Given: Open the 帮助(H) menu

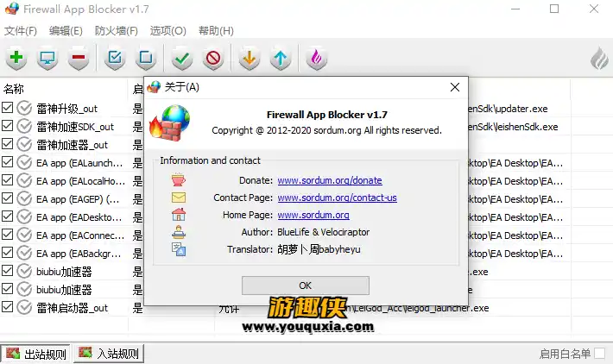Looking at the screenshot, I should (x=216, y=31).
